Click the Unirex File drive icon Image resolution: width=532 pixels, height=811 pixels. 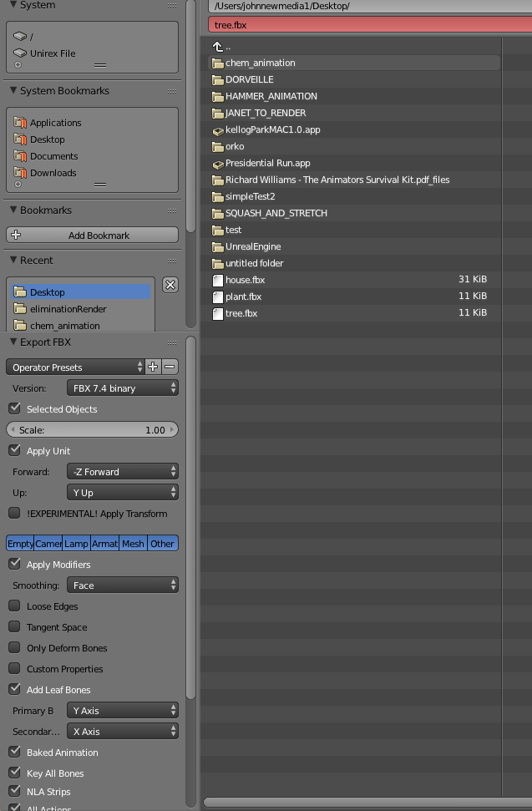pyautogui.click(x=20, y=53)
